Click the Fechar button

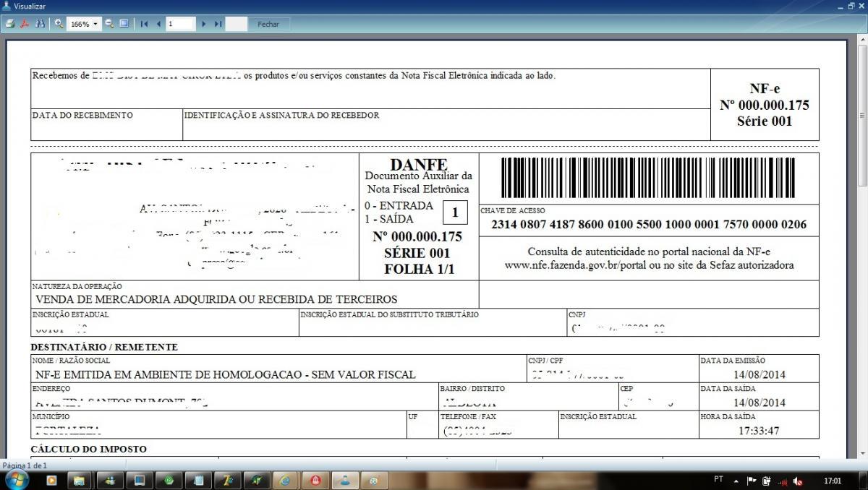(x=268, y=24)
